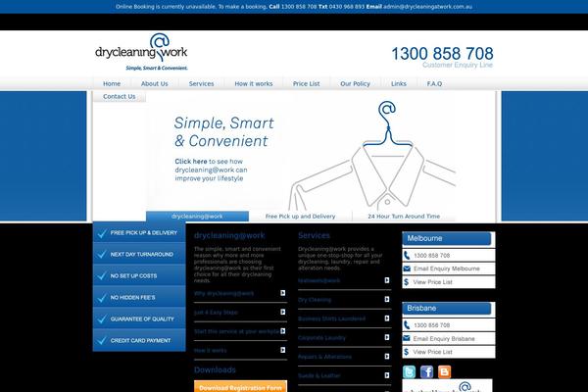Open the Why drycleaning@work link
This screenshot has height=392, width=588.
(223, 293)
